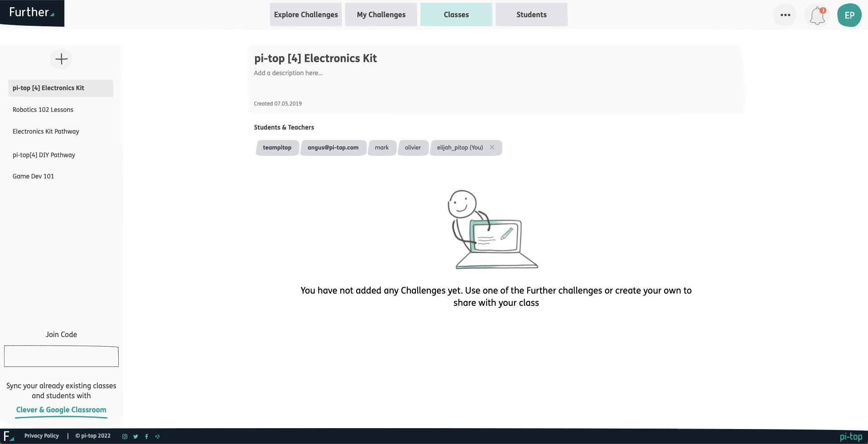868x444 pixels.
Task: Click the 'Join Code' label
Action: coord(61,334)
